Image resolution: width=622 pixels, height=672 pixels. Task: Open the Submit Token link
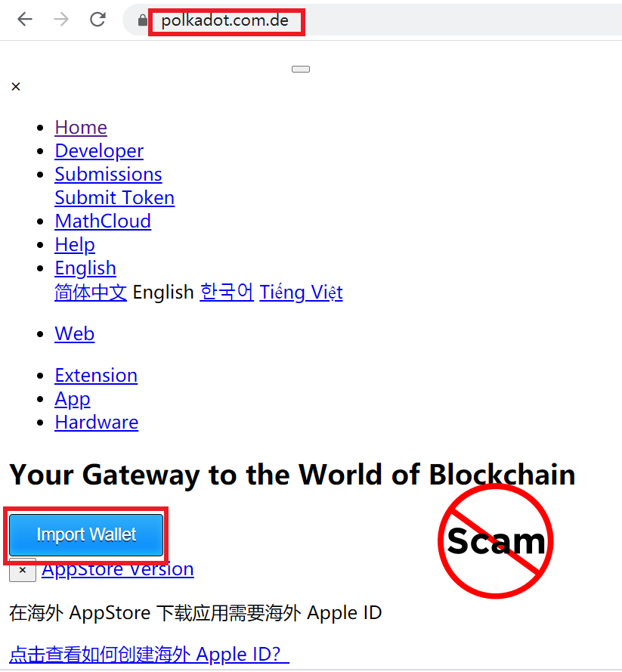click(x=115, y=198)
